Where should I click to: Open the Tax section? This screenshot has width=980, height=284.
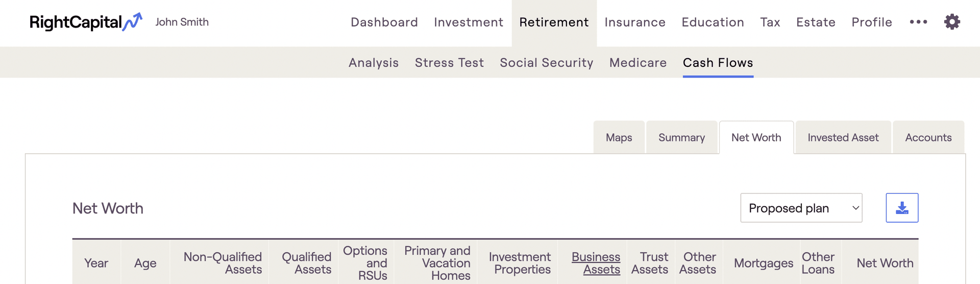pos(770,22)
